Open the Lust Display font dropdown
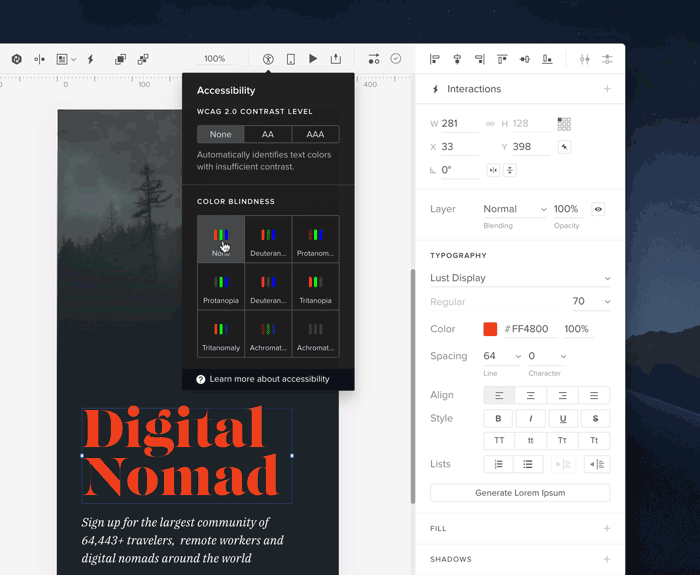The width and height of the screenshot is (700, 575). (520, 278)
